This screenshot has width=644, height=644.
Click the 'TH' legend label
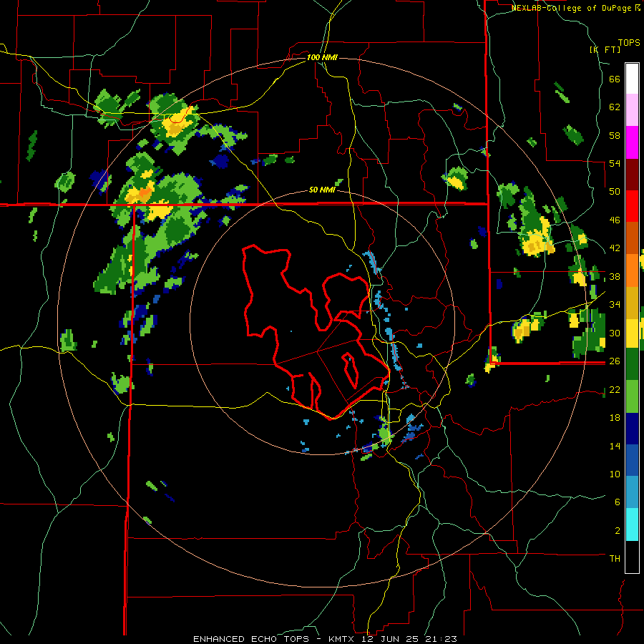(615, 558)
